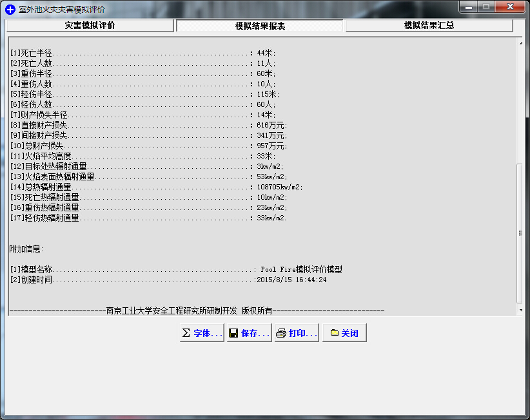Select the line [2]死亡人数 11人
The height and width of the screenshot is (420, 530).
tap(143, 64)
